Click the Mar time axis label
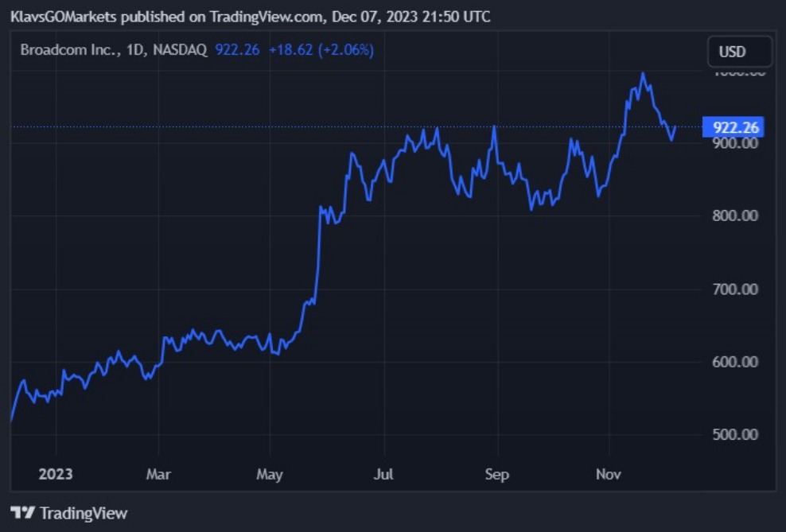This screenshot has height=532, width=786. pos(158,474)
